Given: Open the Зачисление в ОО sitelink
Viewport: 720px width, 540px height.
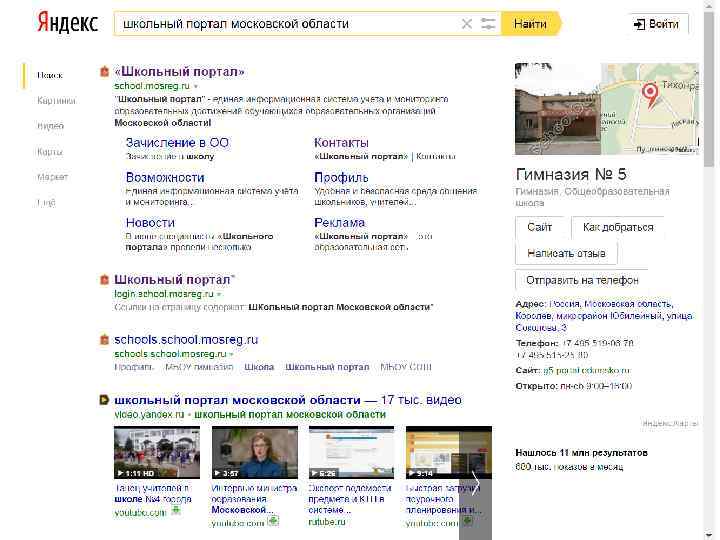Looking at the screenshot, I should [x=177, y=143].
